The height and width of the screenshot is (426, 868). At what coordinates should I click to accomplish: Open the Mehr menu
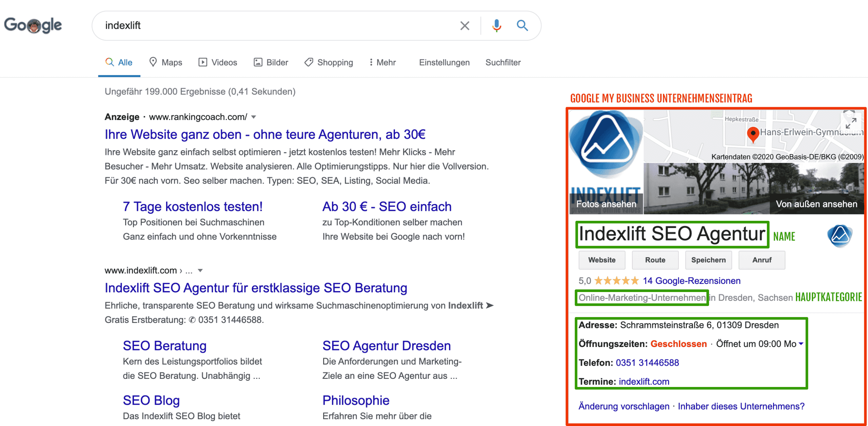tap(382, 62)
